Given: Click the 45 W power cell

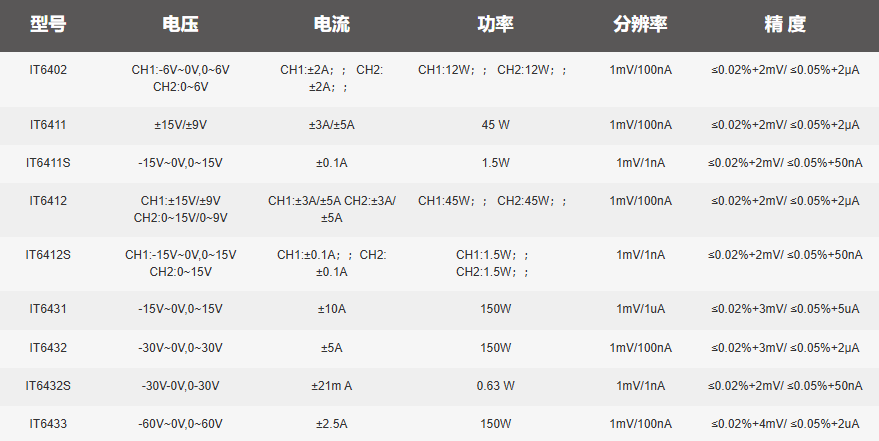Looking at the screenshot, I should coord(496,125).
